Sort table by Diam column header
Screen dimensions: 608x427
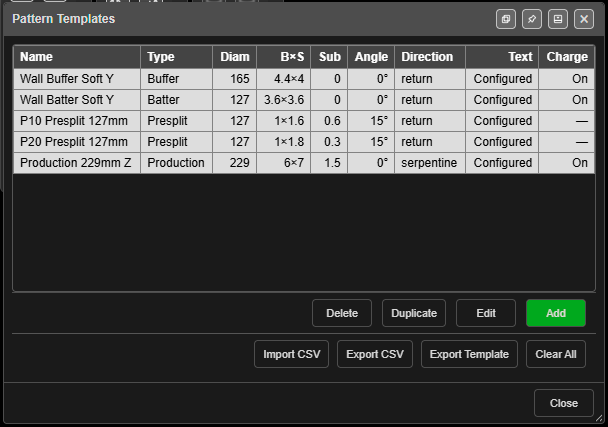[x=235, y=57]
